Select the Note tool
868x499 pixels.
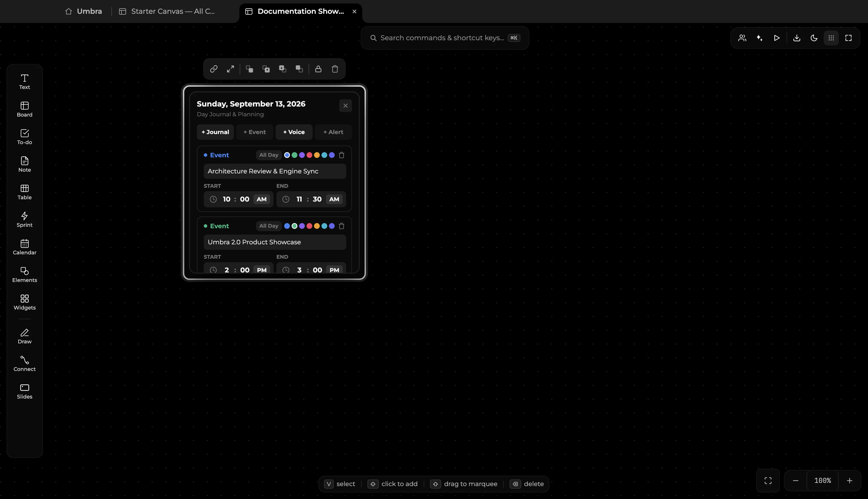click(x=24, y=165)
